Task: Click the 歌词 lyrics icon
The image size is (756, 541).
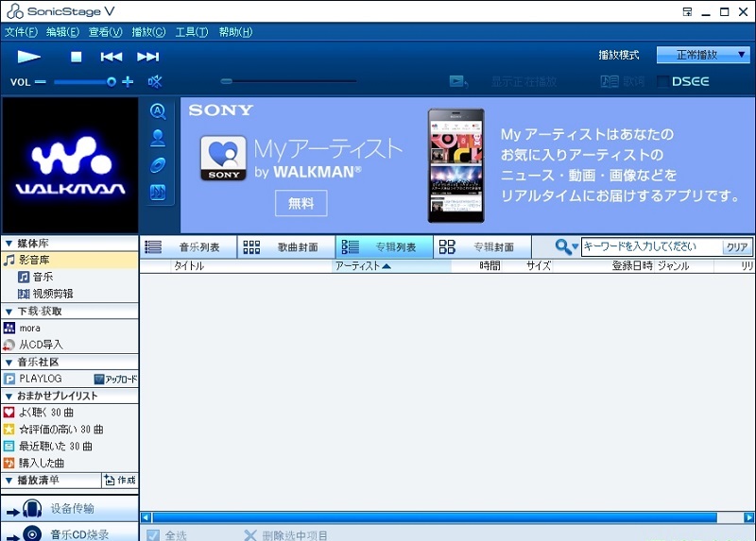Action: point(610,81)
